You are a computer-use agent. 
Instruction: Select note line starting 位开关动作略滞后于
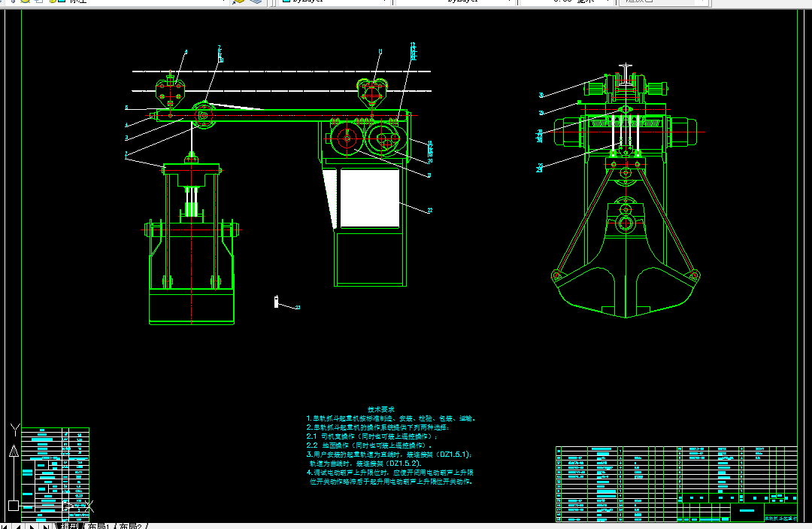click(391, 482)
